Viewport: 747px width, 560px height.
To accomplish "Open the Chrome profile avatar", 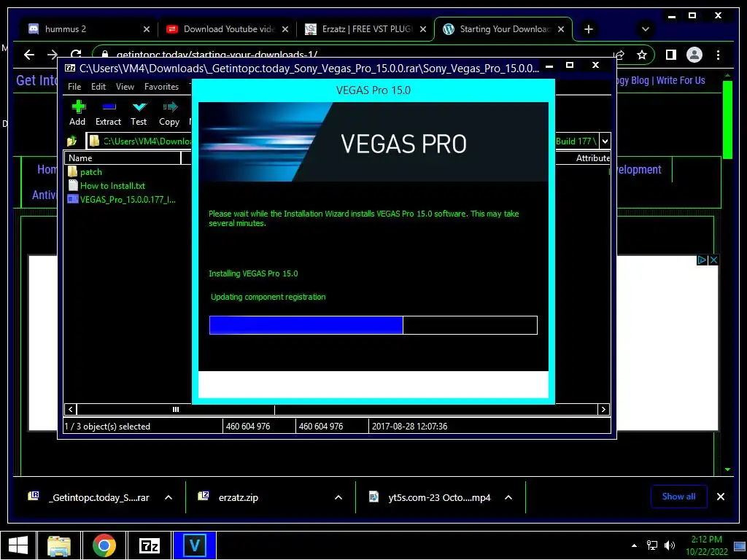I will pos(694,55).
